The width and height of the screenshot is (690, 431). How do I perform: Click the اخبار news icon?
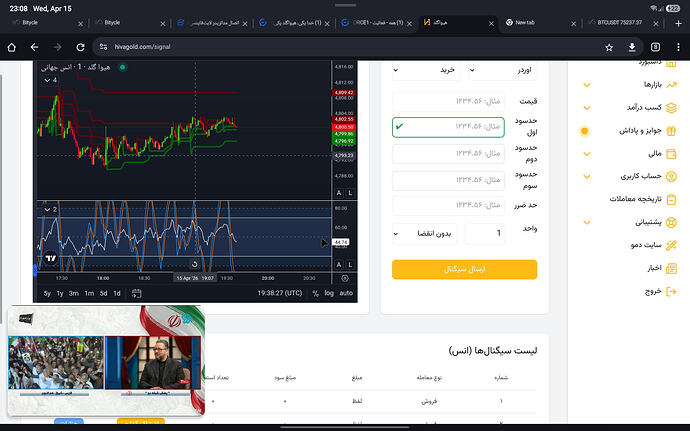click(671, 268)
